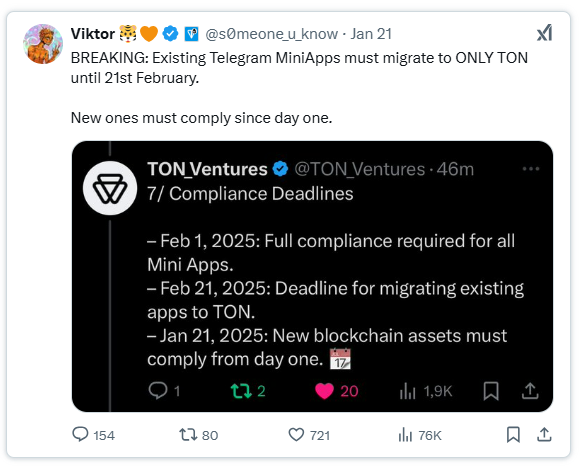Bookmark Viktor's main tweet
The image size is (581, 471).
click(513, 435)
